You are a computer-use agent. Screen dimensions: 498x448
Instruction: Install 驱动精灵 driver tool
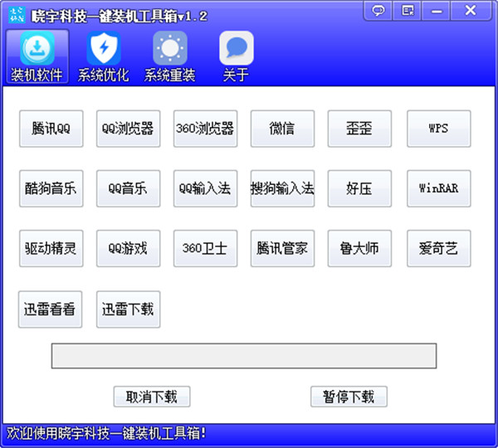click(x=51, y=249)
